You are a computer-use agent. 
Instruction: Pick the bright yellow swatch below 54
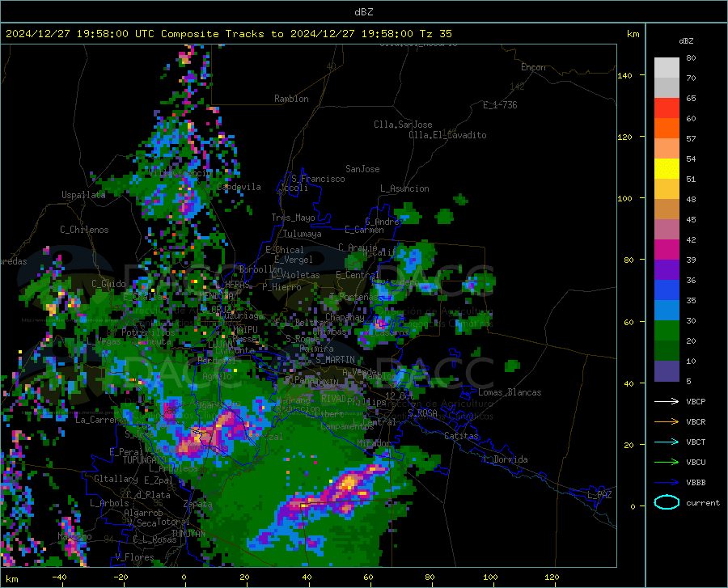pyautogui.click(x=667, y=169)
